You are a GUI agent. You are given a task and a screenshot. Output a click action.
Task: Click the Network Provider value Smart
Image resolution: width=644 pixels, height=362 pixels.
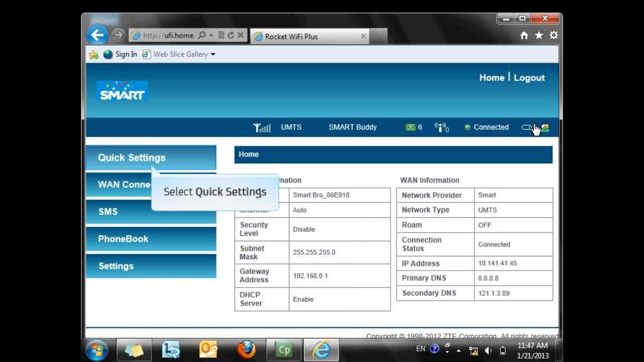pos(487,195)
